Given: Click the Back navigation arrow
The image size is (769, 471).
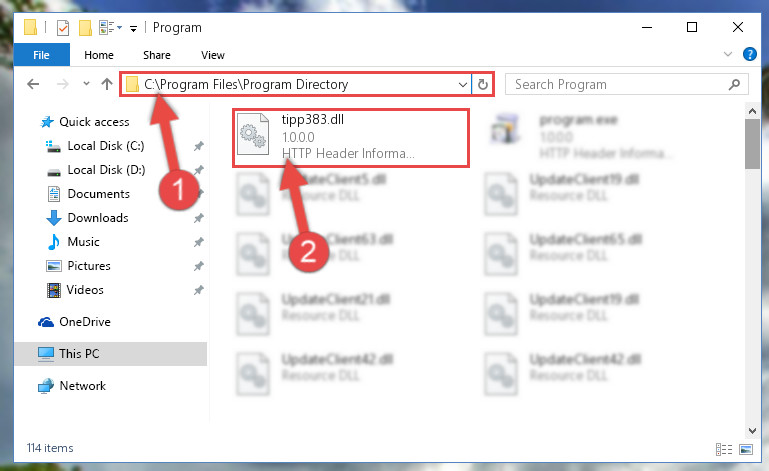Looking at the screenshot, I should point(33,84).
